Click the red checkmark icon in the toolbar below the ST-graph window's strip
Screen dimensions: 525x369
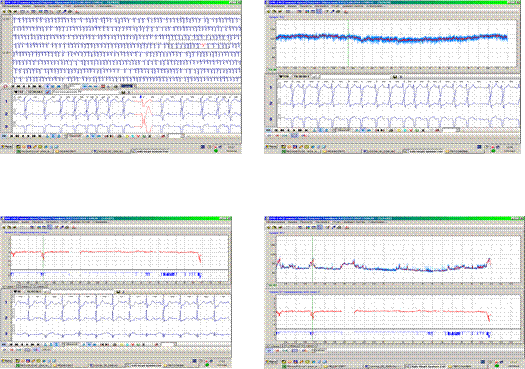tap(133, 345)
